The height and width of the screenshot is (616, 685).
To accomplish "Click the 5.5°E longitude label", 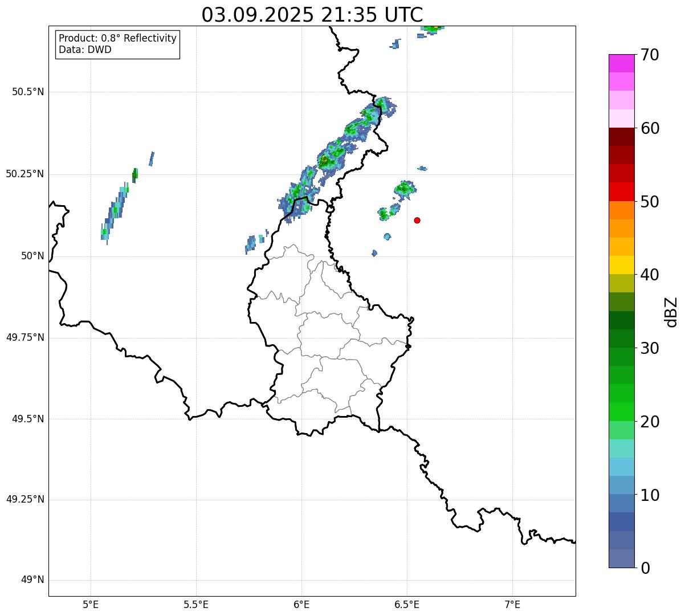I will coord(196,604).
